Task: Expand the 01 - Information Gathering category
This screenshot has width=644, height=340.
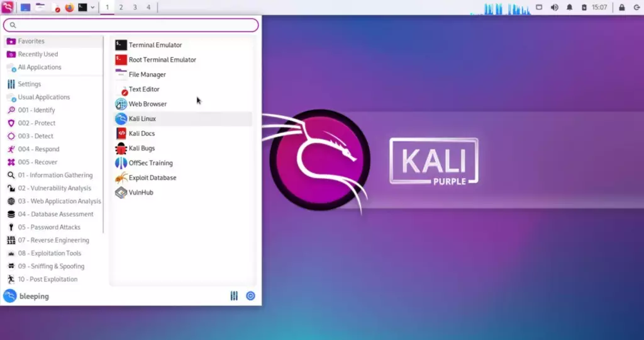Action: click(x=55, y=175)
